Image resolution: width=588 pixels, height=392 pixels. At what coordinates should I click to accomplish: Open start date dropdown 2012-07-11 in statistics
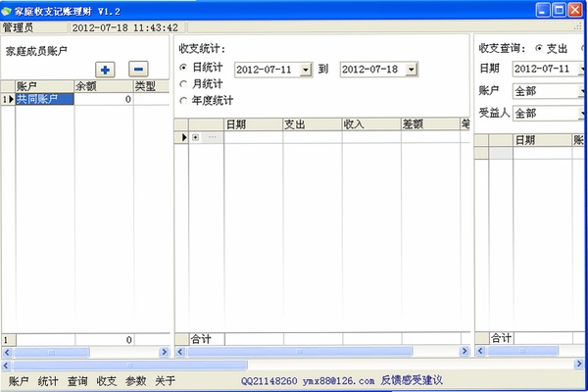(x=306, y=70)
